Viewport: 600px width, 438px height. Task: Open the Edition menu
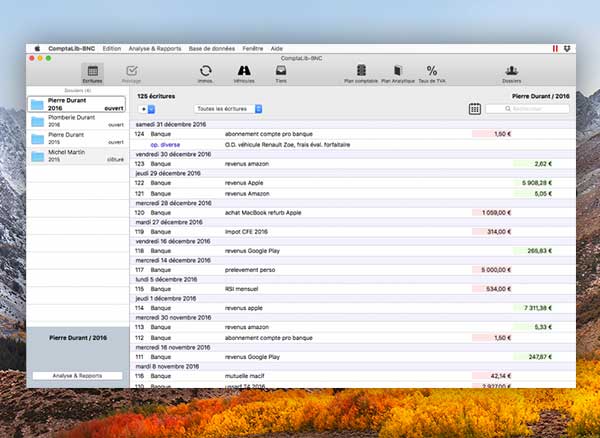pos(112,49)
